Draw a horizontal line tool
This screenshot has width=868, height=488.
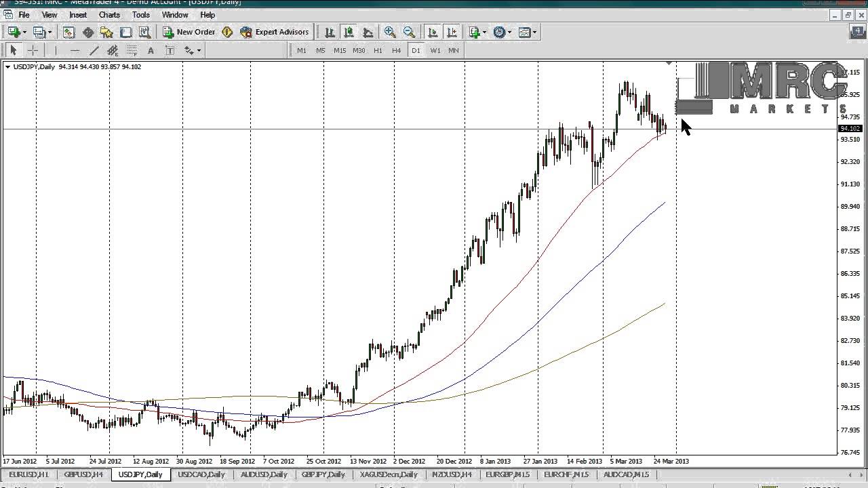[x=75, y=50]
